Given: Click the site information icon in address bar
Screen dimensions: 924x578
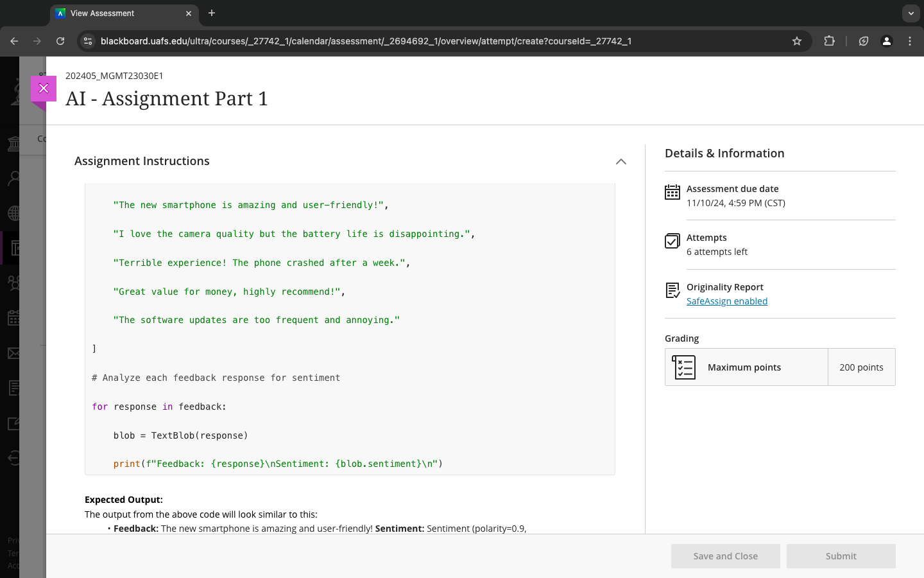Looking at the screenshot, I should tap(88, 41).
